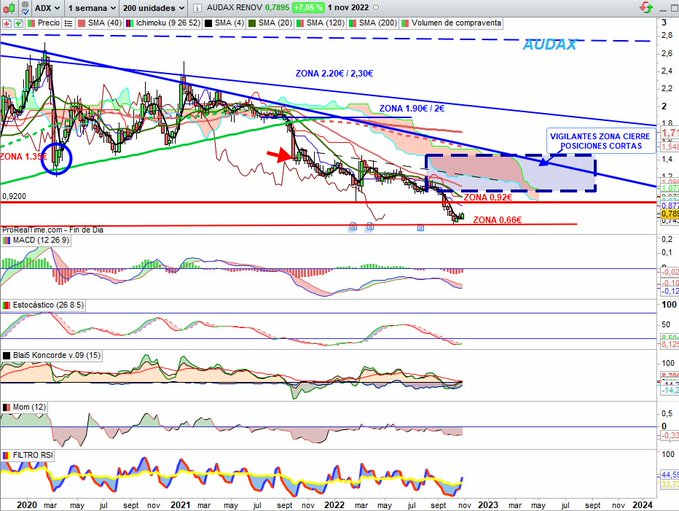This screenshot has height=511, width=679.
Task: Open the Ichimoku (9 26 52) indicator settings
Action: tap(168, 23)
